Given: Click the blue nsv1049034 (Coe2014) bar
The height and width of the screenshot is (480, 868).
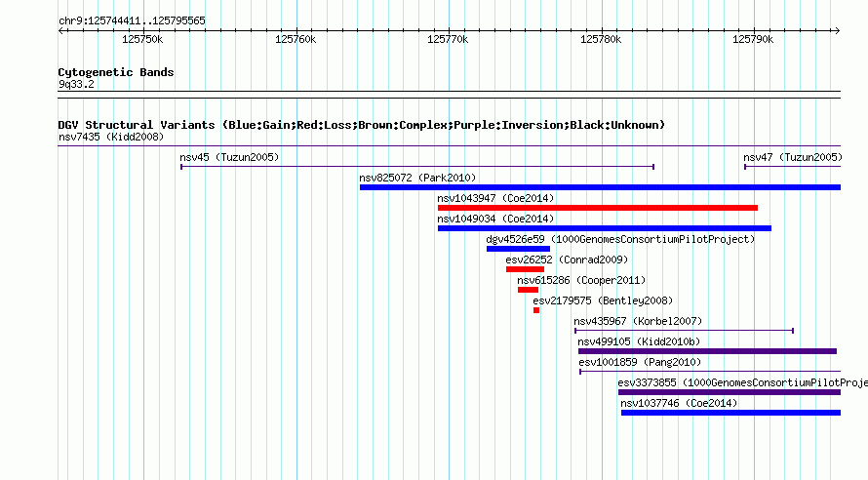Looking at the screenshot, I should click(605, 228).
